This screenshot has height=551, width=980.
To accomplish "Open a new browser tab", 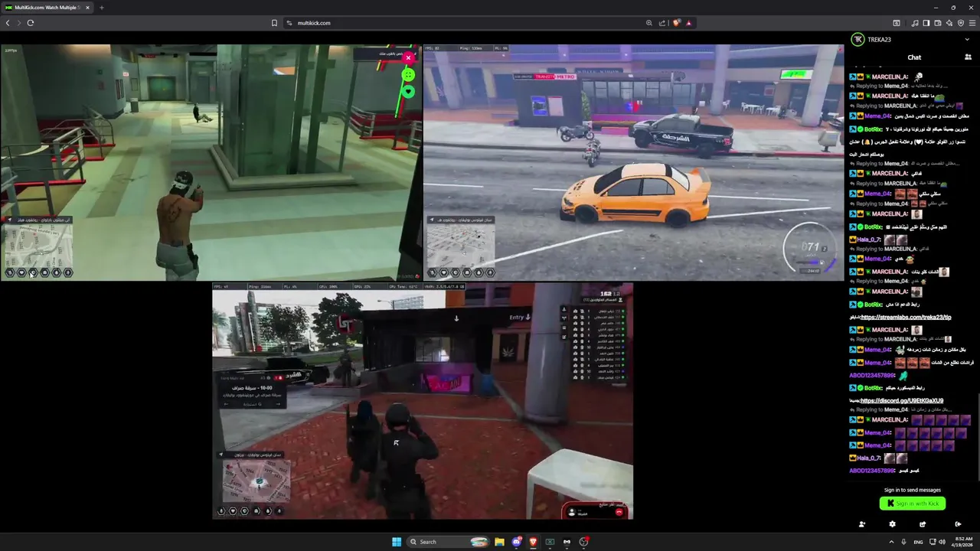I will coord(101,8).
